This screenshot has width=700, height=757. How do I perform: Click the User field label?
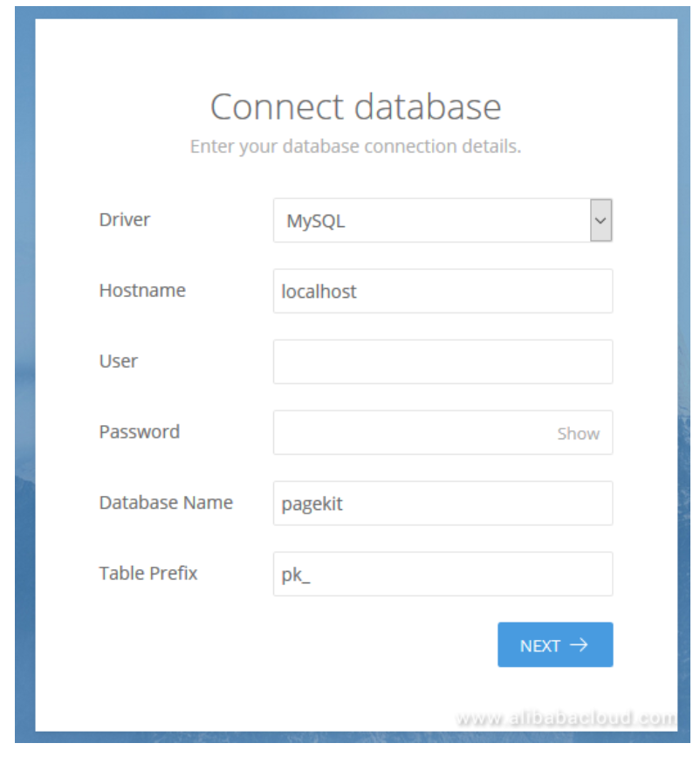click(119, 361)
